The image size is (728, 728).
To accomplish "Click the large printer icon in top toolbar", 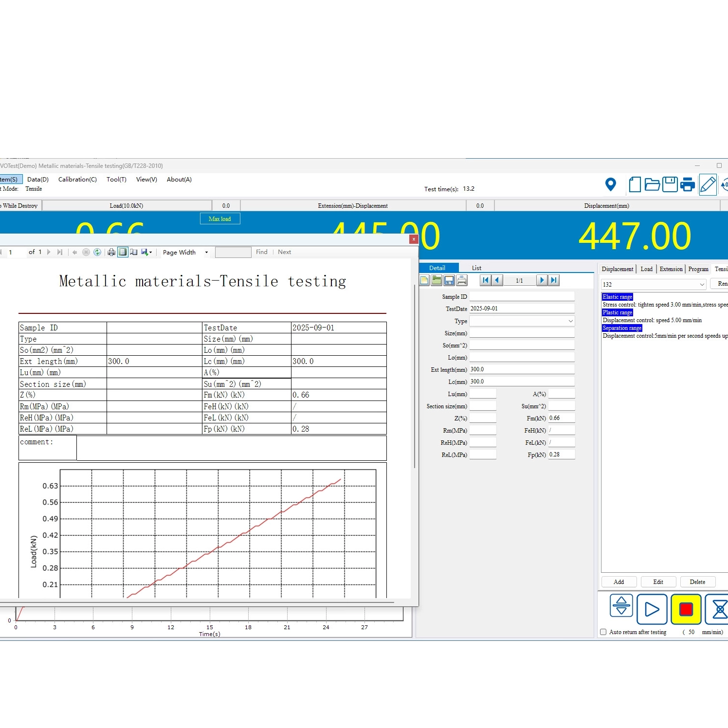I will click(688, 184).
